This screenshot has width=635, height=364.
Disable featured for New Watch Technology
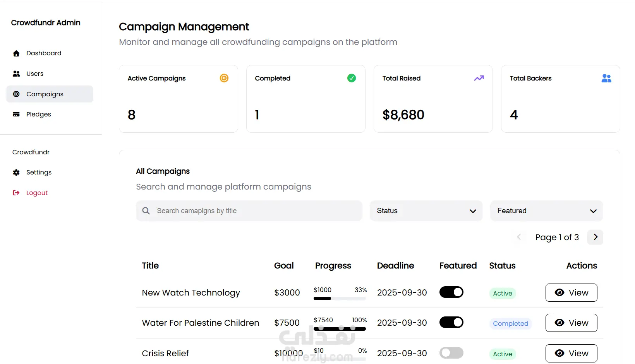[x=451, y=292]
